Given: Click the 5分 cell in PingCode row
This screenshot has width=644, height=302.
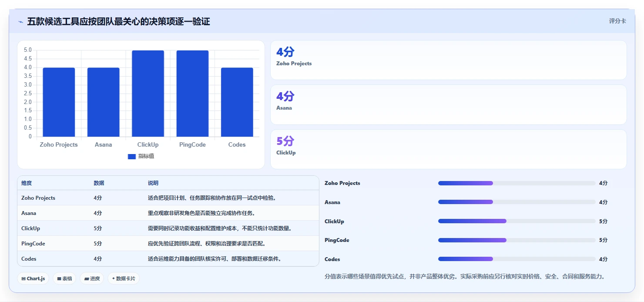Looking at the screenshot, I should point(98,244).
